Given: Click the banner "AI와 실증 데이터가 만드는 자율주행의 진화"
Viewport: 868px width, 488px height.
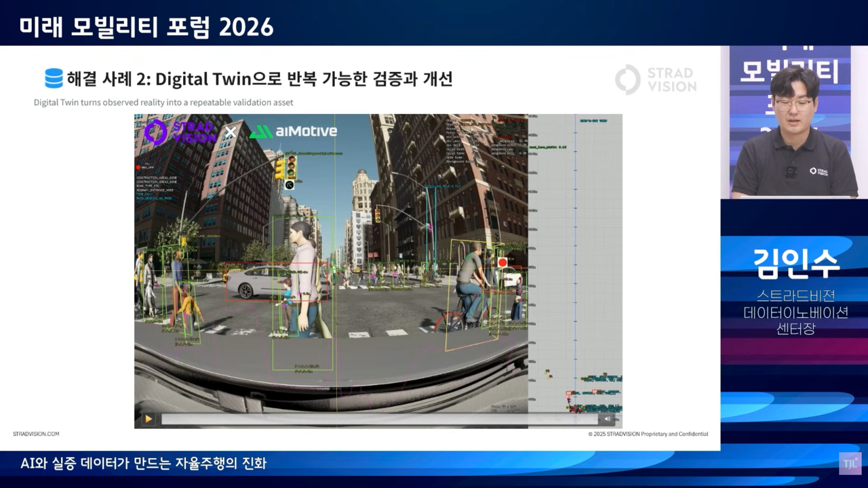Looking at the screenshot, I should pyautogui.click(x=144, y=464).
